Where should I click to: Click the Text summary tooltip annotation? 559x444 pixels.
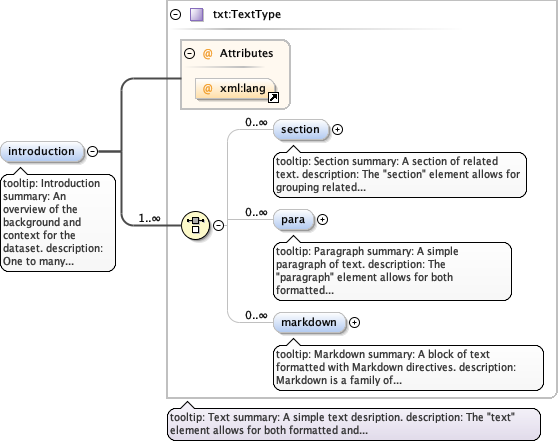(354, 424)
